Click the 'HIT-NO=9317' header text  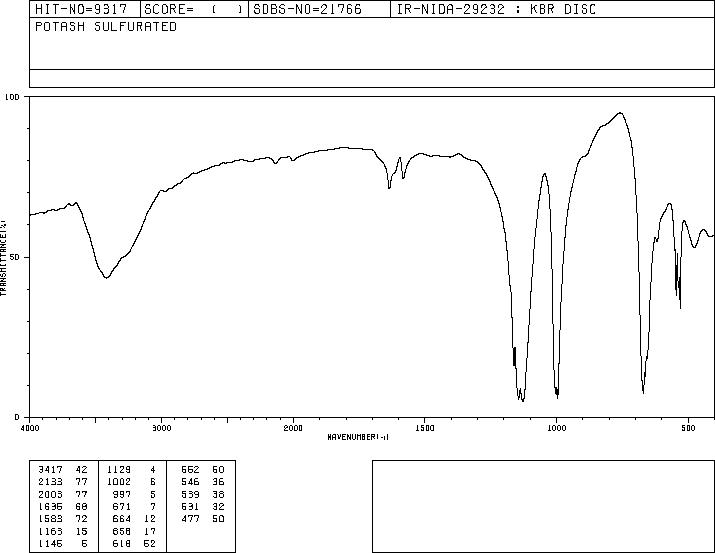tap(81, 9)
